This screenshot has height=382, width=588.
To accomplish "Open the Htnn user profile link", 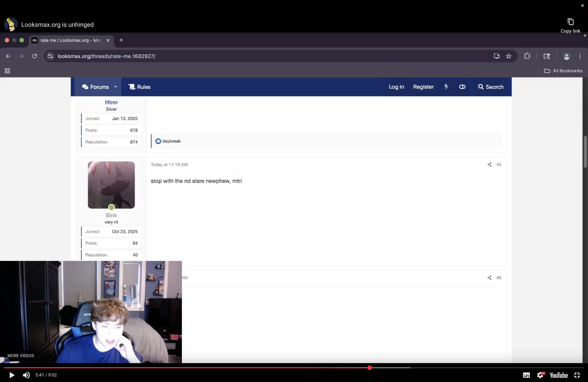I will 111,102.
